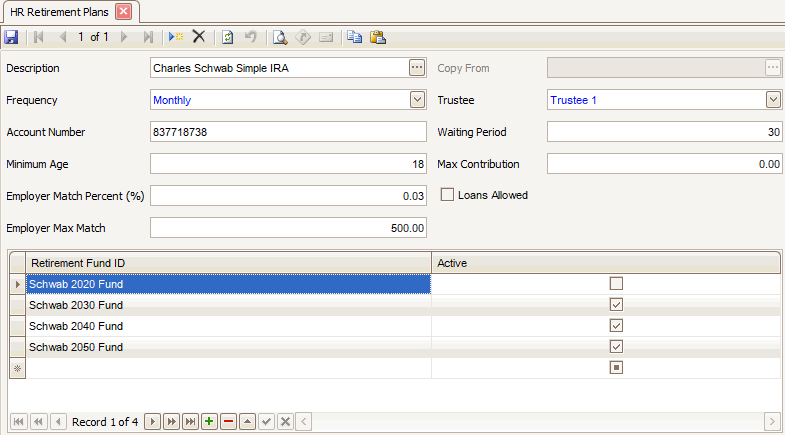
Task: Expand the Trustee dropdown
Action: click(x=773, y=100)
